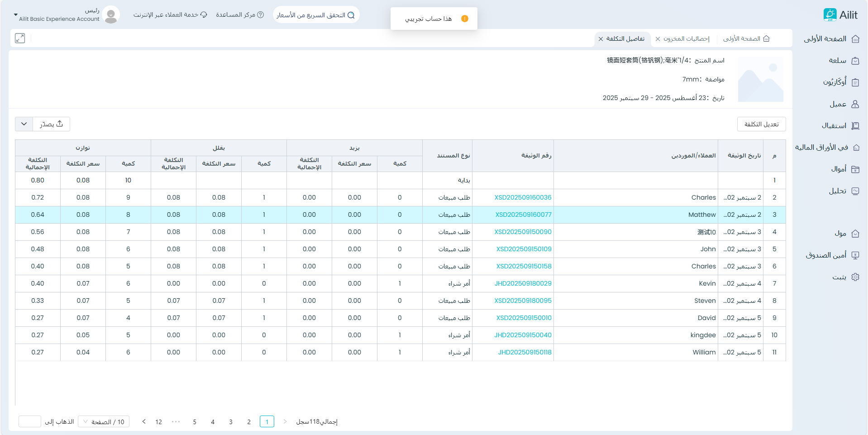Open the تحليل analysis sidebar icon

click(855, 191)
